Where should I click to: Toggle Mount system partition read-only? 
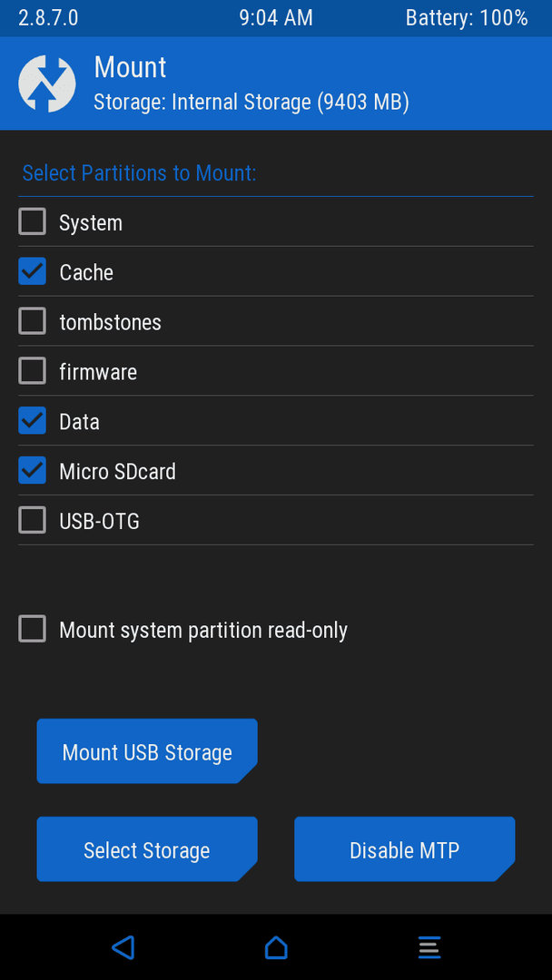click(32, 629)
